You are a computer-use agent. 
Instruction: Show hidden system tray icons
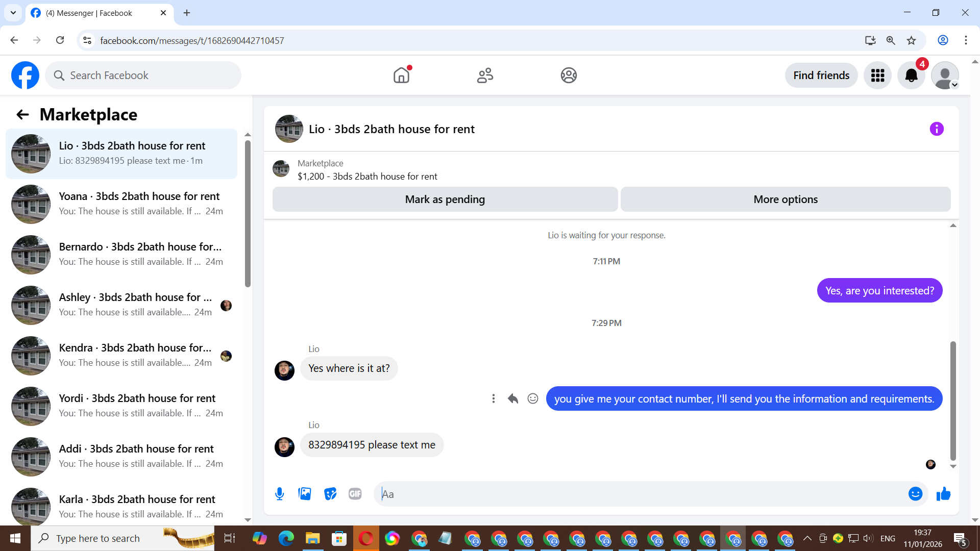(807, 538)
